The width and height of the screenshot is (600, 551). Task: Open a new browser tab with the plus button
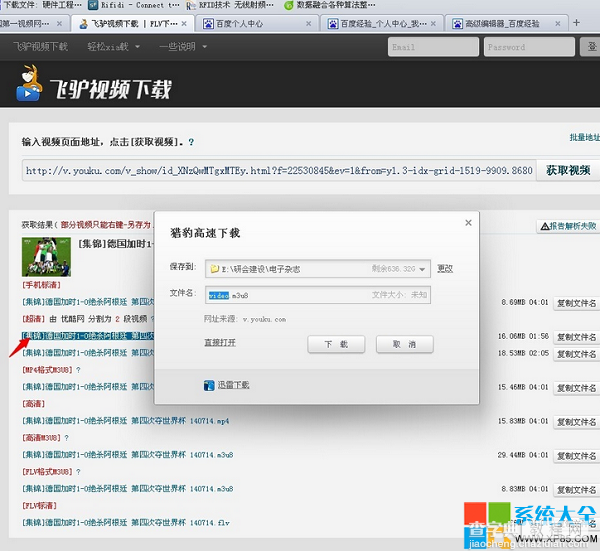576,23
